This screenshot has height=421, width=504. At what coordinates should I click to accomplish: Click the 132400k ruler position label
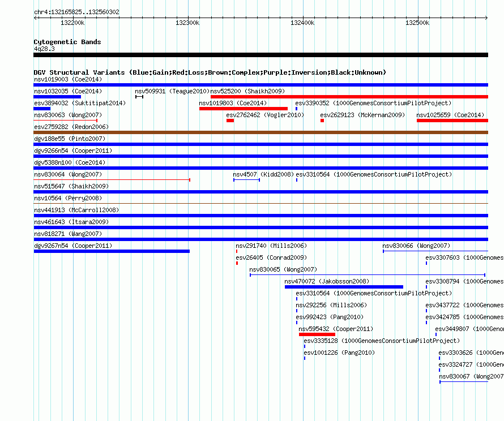point(302,23)
